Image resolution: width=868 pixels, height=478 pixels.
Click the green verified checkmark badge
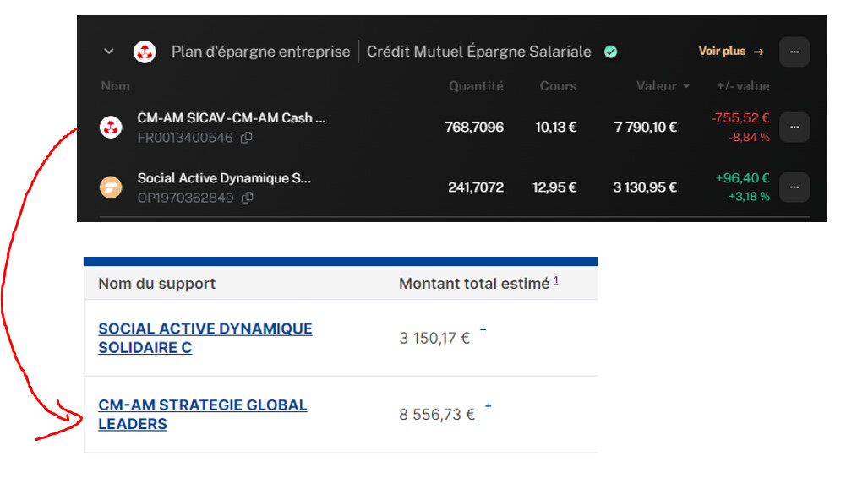[x=610, y=52]
